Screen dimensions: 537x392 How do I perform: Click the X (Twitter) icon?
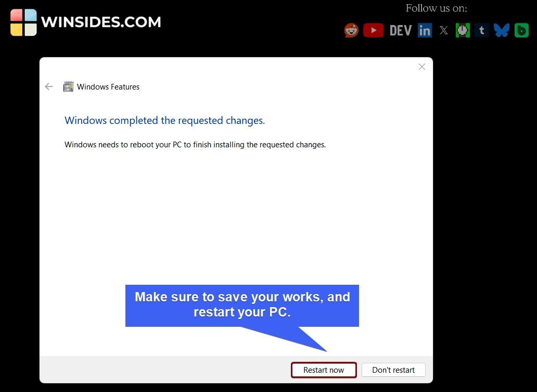(443, 31)
